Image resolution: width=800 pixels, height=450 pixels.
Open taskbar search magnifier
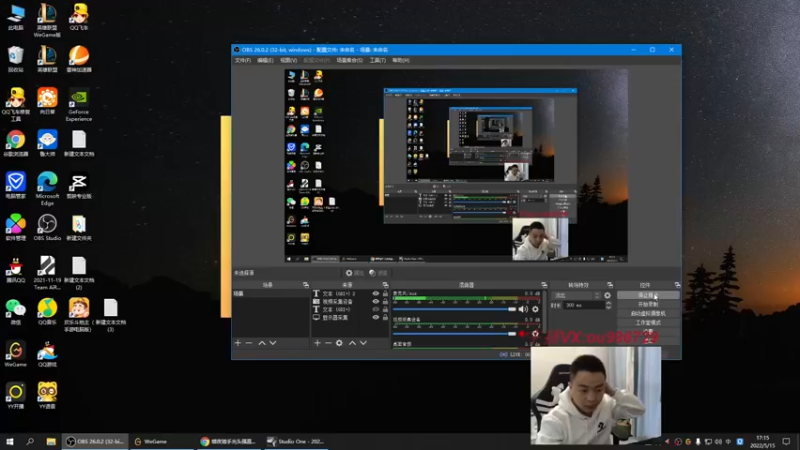tap(30, 441)
